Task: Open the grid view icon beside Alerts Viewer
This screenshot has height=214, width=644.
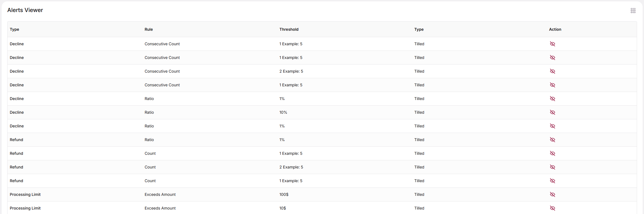Action: (x=633, y=11)
